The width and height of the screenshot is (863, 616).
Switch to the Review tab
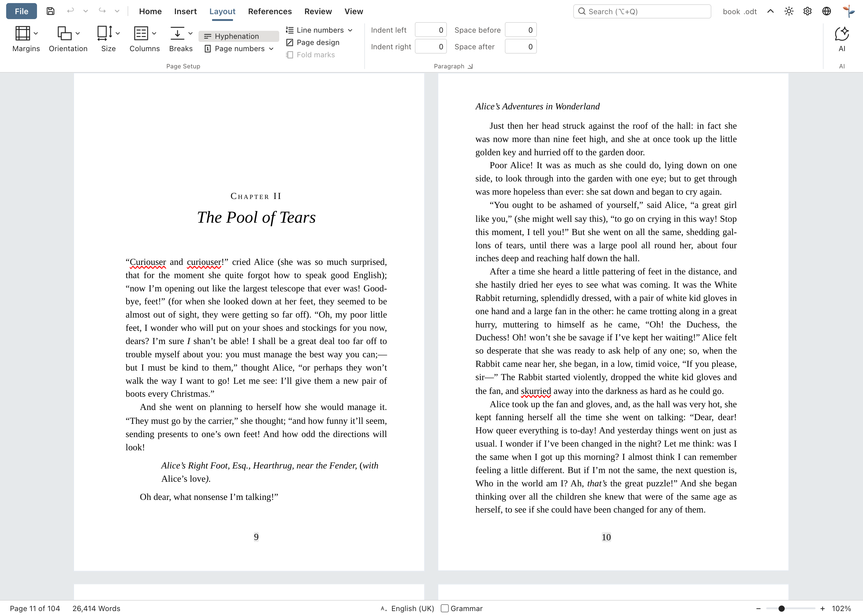[x=318, y=11]
